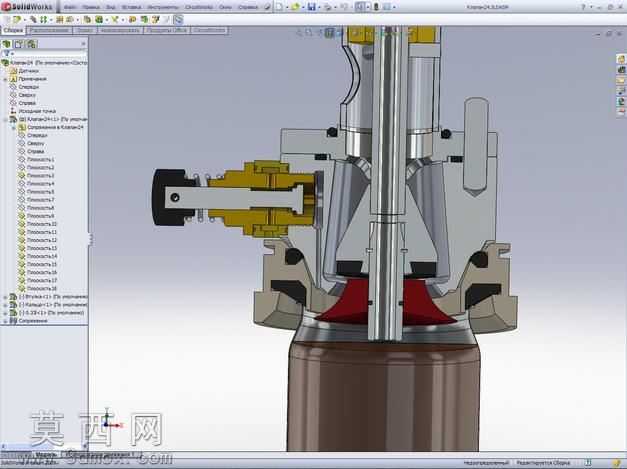Image resolution: width=627 pixels, height=469 pixels.
Task: Open the PropertyManager tab icon
Action: tap(19, 44)
